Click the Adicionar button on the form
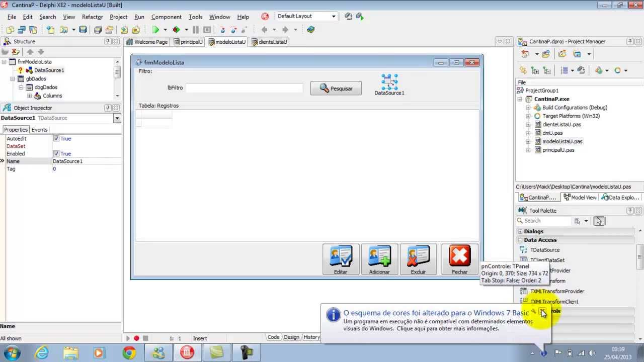Viewport: 644px width, 362px height. 379,259
